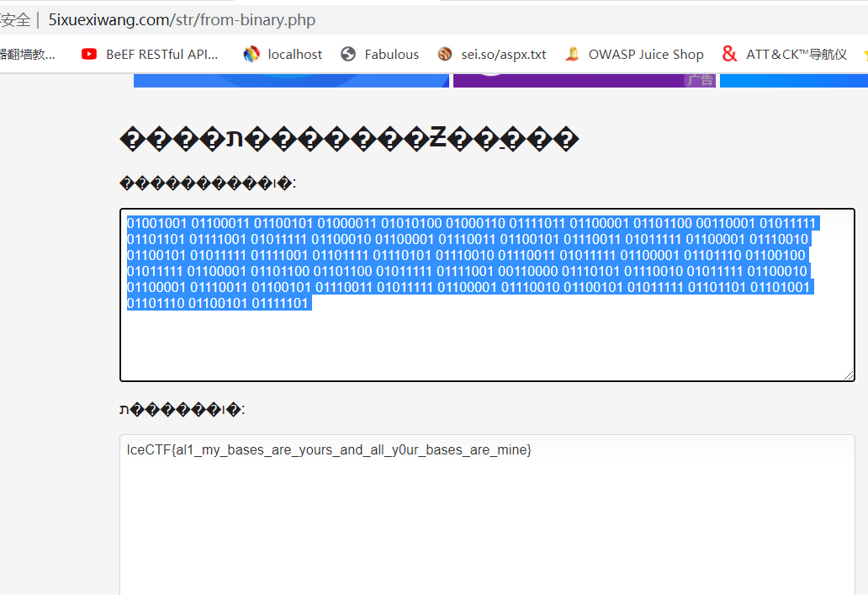Click the garbled page heading text
868x595 pixels.
pyautogui.click(x=349, y=139)
